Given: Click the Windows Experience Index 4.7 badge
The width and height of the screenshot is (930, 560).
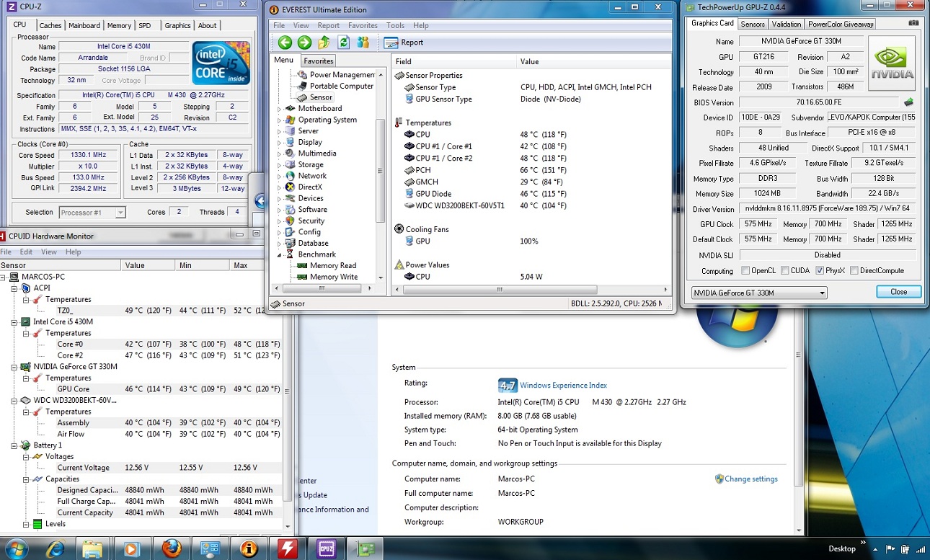Looking at the screenshot, I should coord(508,385).
